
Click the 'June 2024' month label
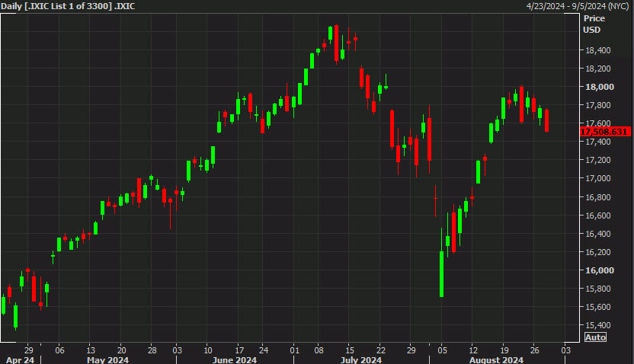click(x=235, y=359)
